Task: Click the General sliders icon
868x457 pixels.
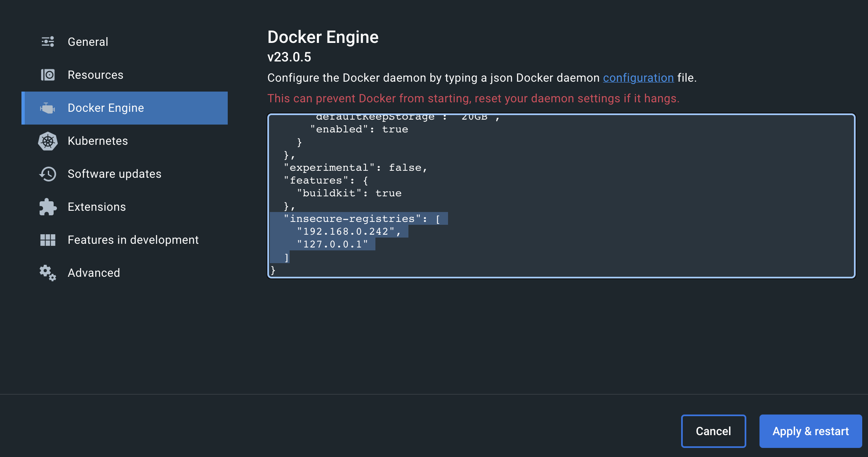Action: (x=48, y=42)
